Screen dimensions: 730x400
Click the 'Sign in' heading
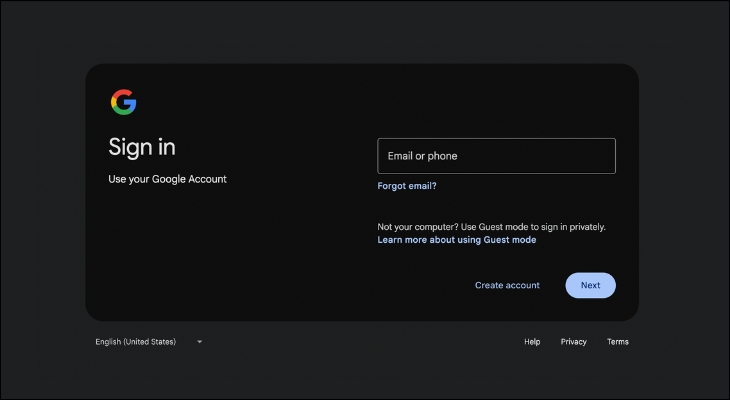142,147
